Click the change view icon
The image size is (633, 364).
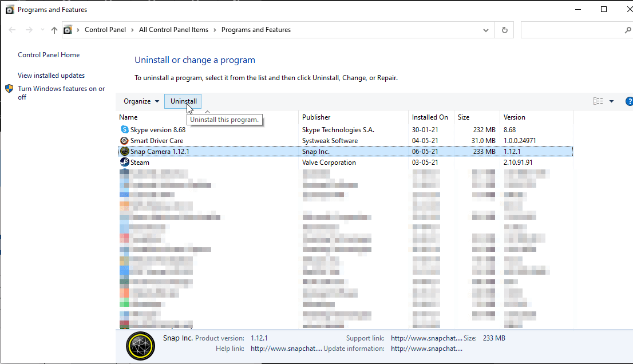(x=598, y=101)
